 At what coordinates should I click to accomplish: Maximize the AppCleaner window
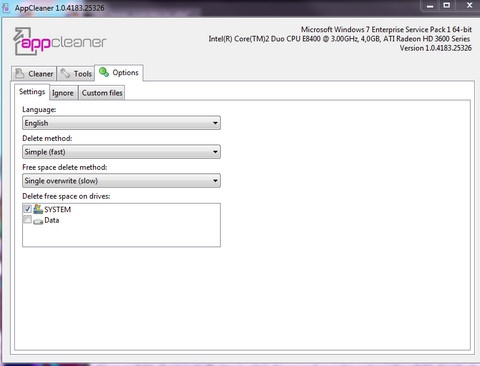(x=447, y=6)
